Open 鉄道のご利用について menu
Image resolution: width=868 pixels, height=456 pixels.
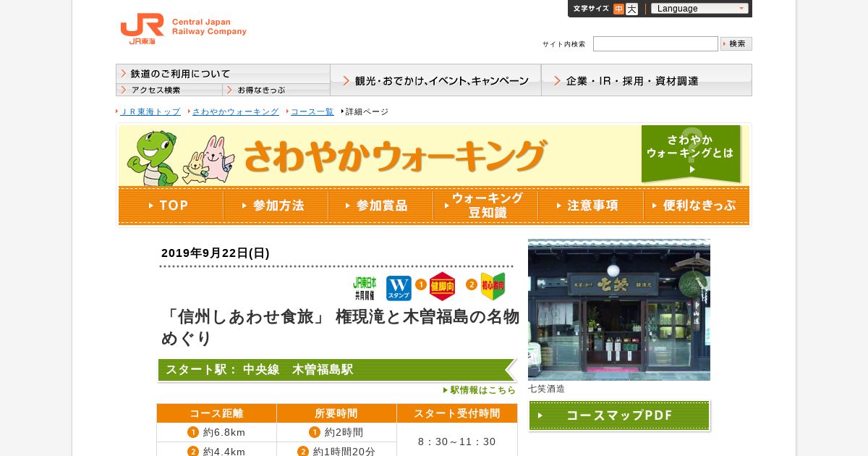223,74
